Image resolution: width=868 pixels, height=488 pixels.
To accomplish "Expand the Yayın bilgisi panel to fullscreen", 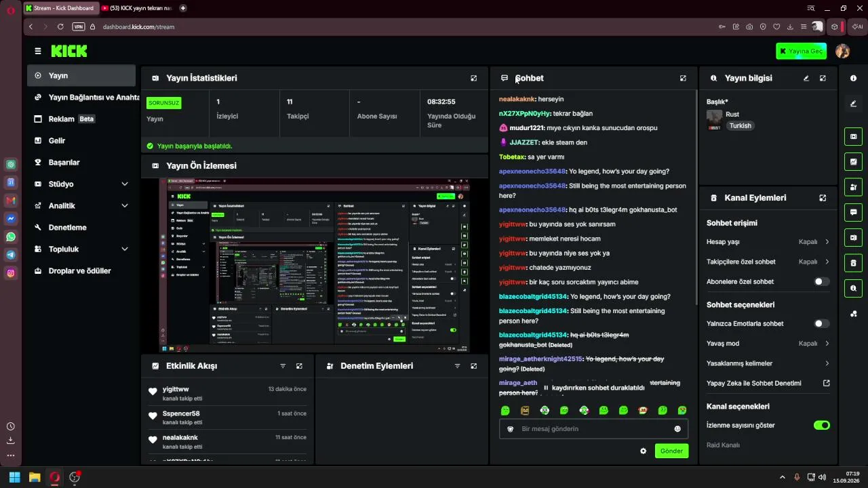I will 823,78.
